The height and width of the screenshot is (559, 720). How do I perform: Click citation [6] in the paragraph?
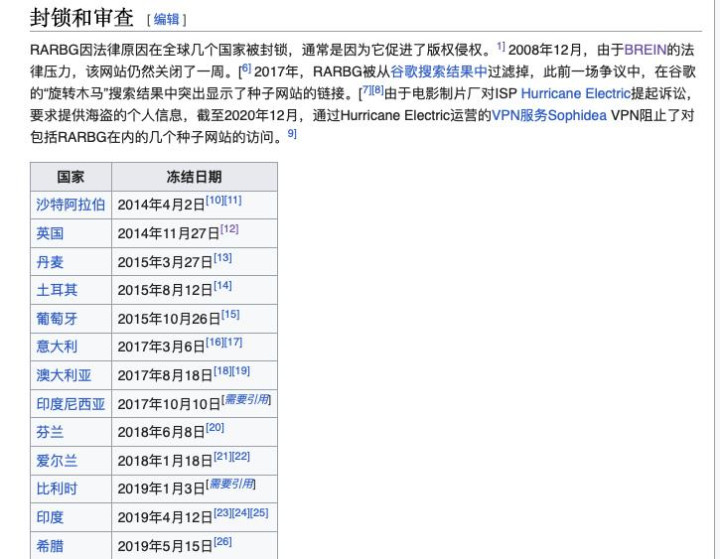coord(246,68)
